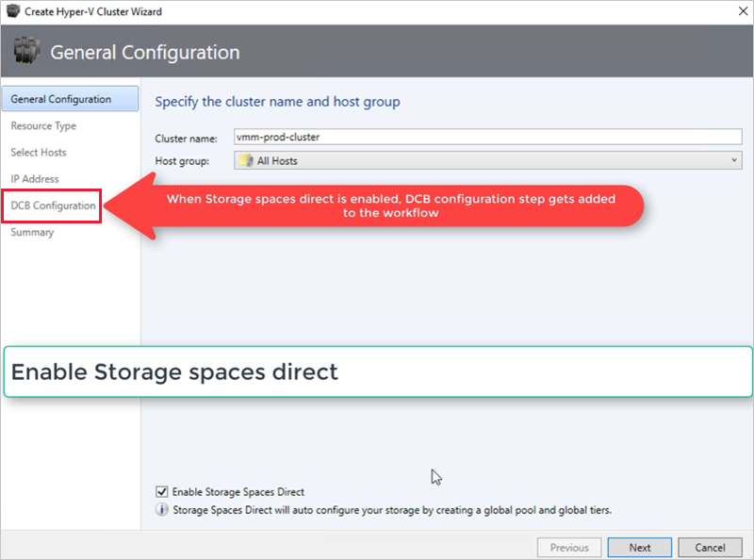Open the Select Hosts page
The width and height of the screenshot is (754, 560).
(39, 152)
